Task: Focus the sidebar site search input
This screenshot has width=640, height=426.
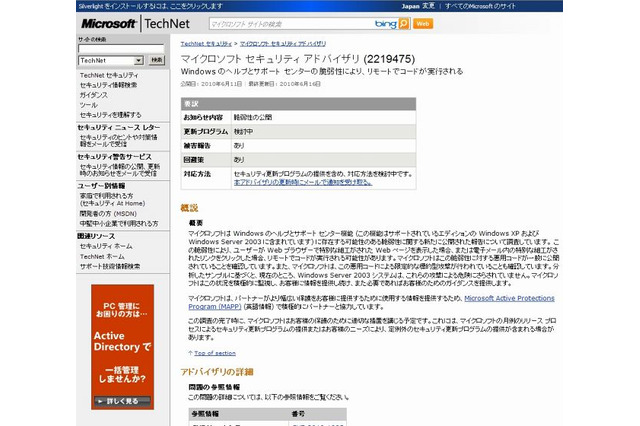Action: tap(121, 49)
